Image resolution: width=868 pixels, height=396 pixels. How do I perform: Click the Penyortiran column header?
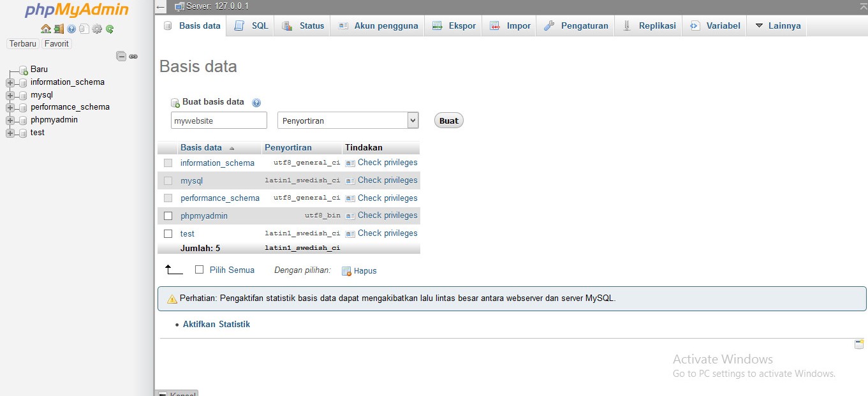pos(288,148)
